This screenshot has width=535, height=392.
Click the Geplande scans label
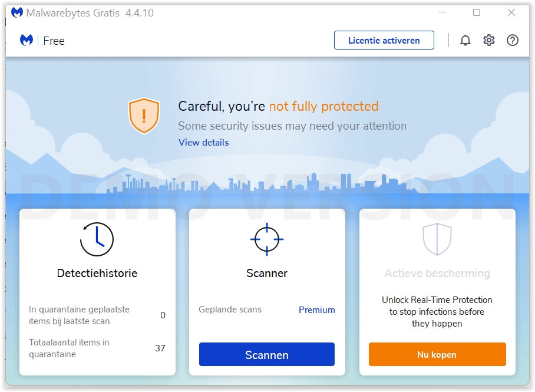pos(230,309)
